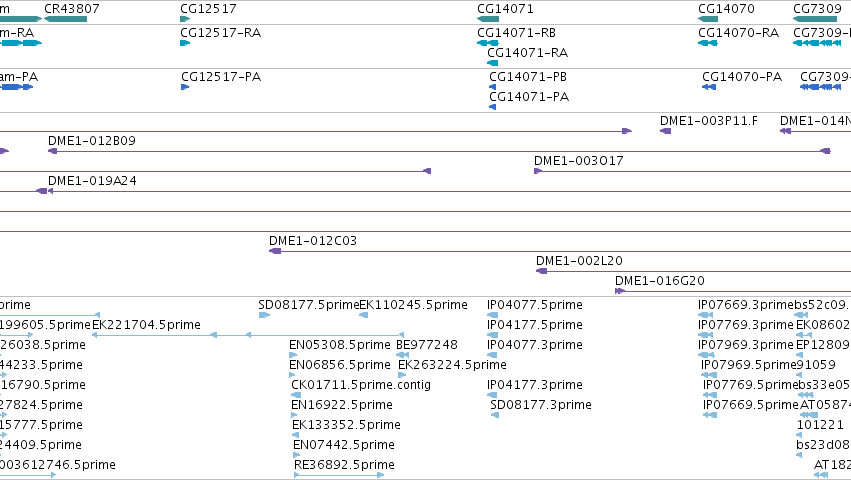Click the EK221704.5prime EST label

coord(147,325)
